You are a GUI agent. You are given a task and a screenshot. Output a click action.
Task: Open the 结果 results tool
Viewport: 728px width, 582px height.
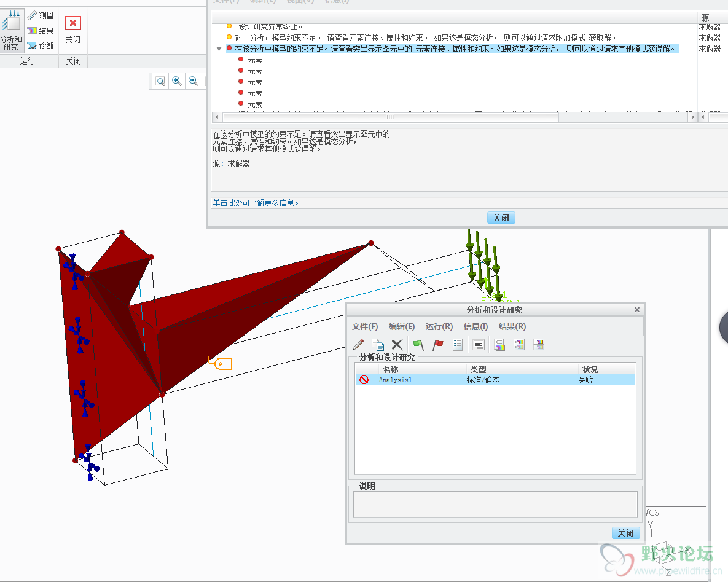click(x=41, y=31)
